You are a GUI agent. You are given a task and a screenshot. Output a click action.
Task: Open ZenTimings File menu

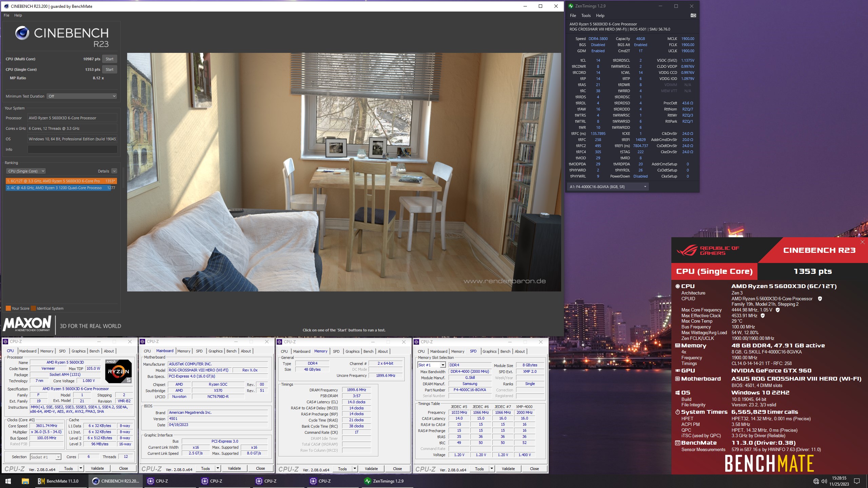coord(573,16)
